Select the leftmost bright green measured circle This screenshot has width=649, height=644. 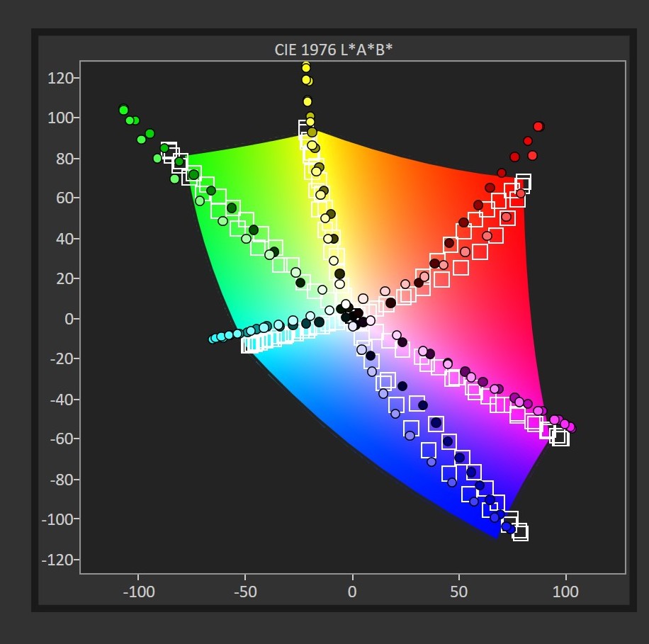pyautogui.click(x=123, y=110)
